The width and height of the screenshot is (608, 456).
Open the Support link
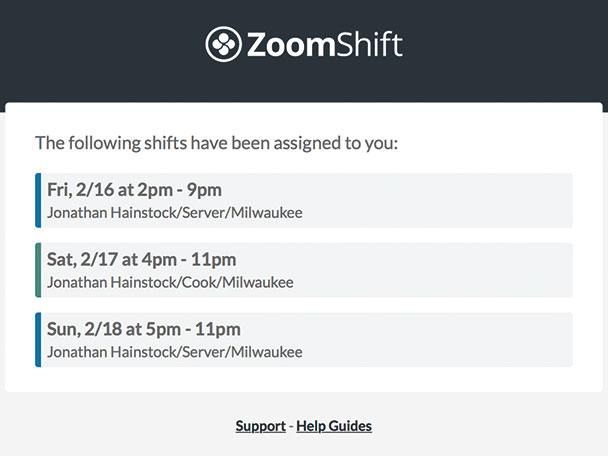coord(261,426)
